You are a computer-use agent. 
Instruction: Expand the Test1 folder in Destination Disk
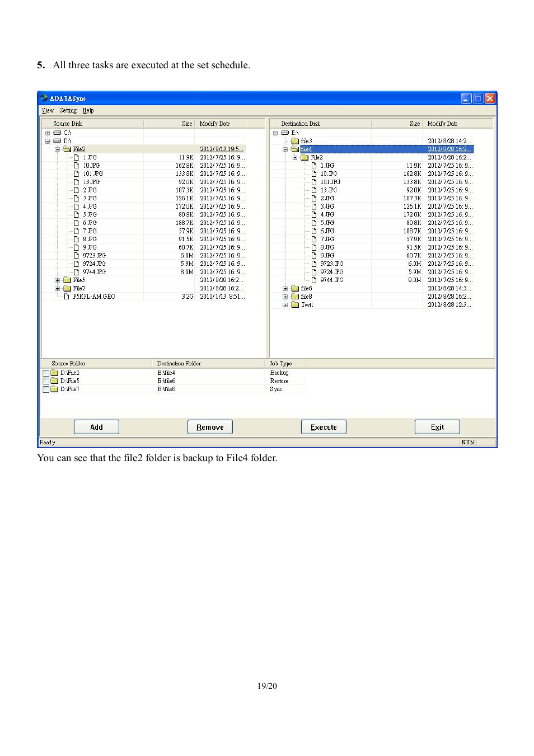(x=285, y=305)
